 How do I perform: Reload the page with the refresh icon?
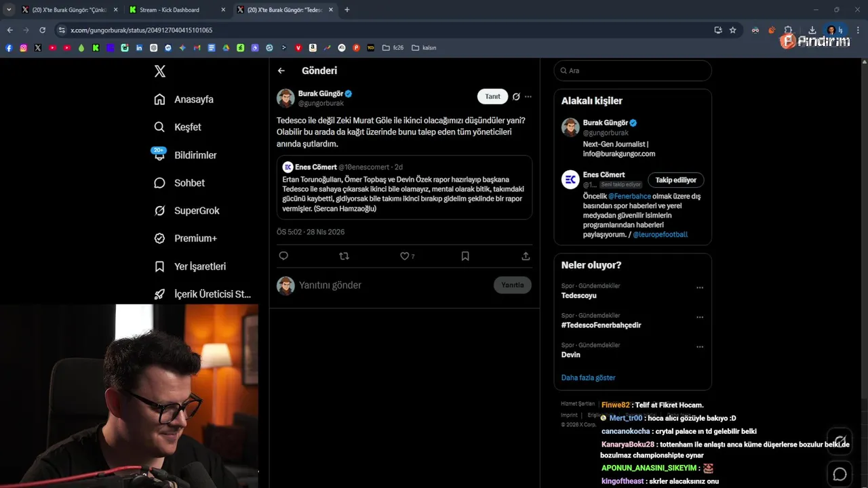tap(42, 30)
